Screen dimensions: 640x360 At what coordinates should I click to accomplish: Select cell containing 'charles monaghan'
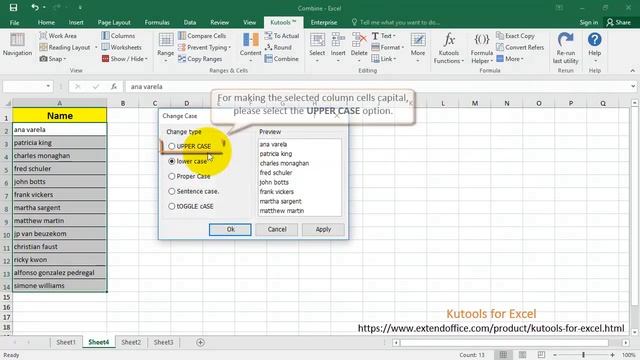[x=60, y=156]
